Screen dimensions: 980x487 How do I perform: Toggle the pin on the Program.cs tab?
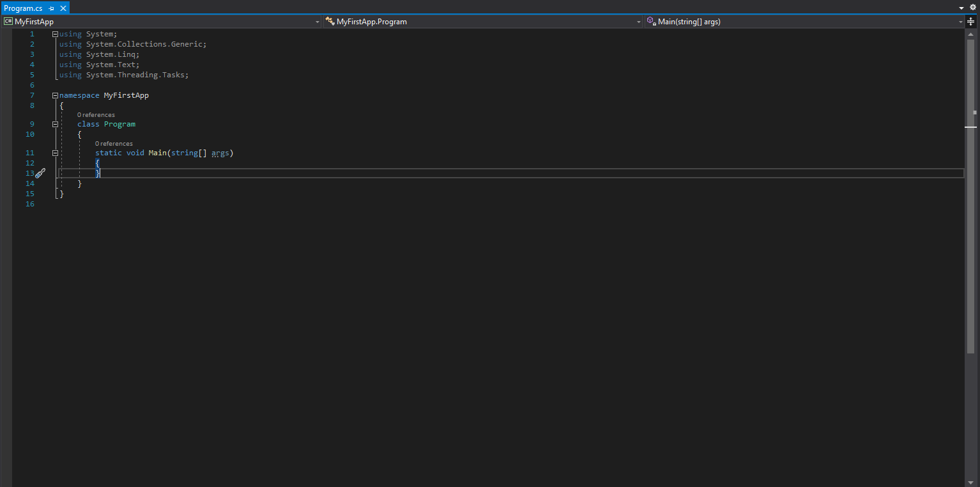pyautogui.click(x=51, y=8)
